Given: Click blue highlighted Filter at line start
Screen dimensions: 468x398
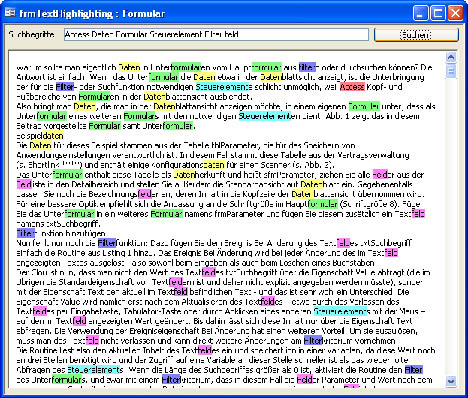Looking at the screenshot, I should [26, 233].
